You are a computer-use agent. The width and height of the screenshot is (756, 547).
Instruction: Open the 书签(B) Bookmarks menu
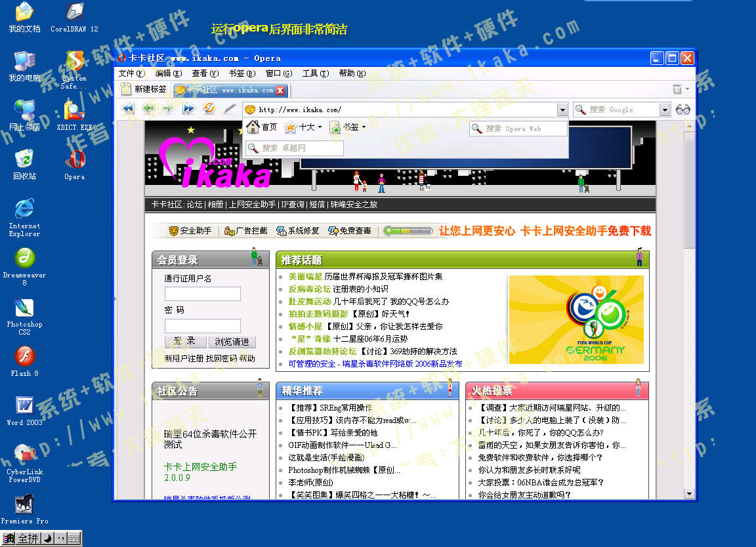(241, 73)
